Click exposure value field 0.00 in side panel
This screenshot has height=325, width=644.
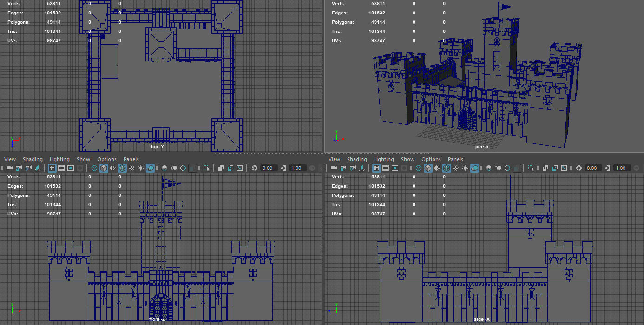click(x=593, y=168)
